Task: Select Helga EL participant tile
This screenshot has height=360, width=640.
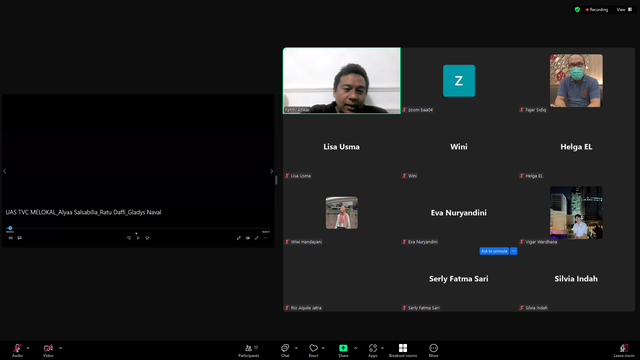Action: pyautogui.click(x=576, y=147)
